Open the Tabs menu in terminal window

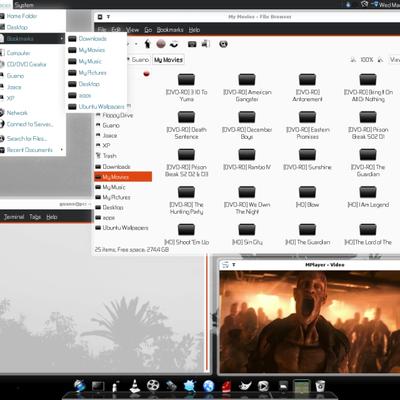pyautogui.click(x=35, y=217)
